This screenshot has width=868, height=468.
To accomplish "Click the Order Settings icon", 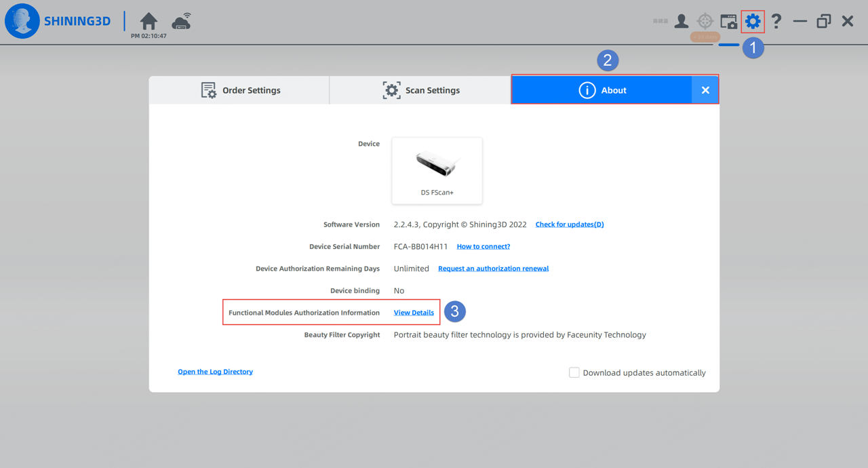I will (209, 90).
